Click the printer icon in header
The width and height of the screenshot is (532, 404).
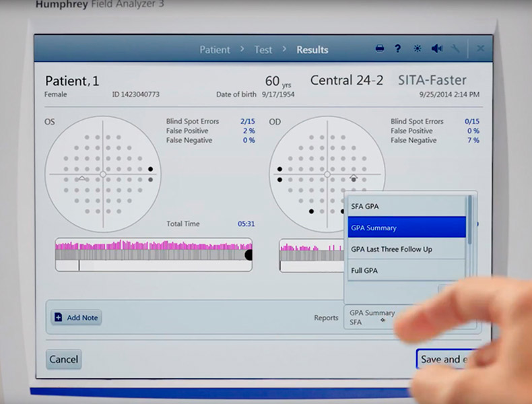[x=380, y=49]
